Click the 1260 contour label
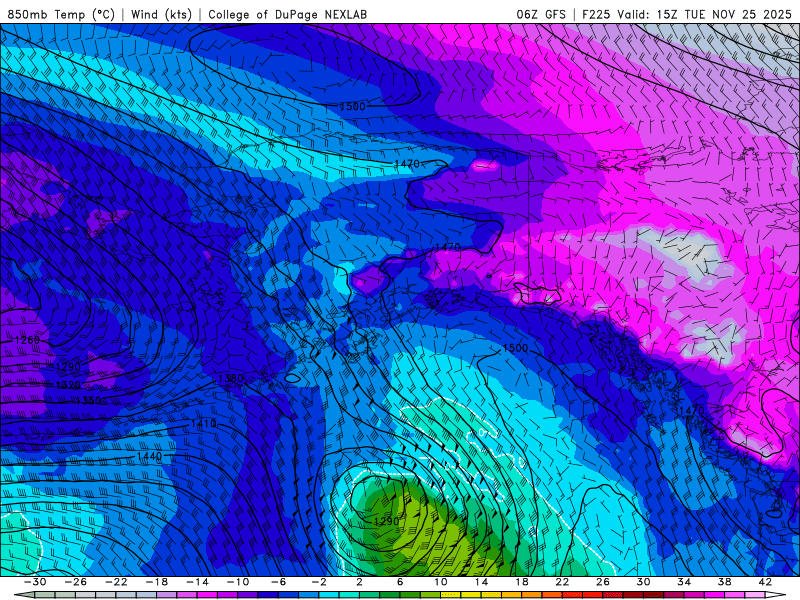The width and height of the screenshot is (800, 600). tap(27, 340)
